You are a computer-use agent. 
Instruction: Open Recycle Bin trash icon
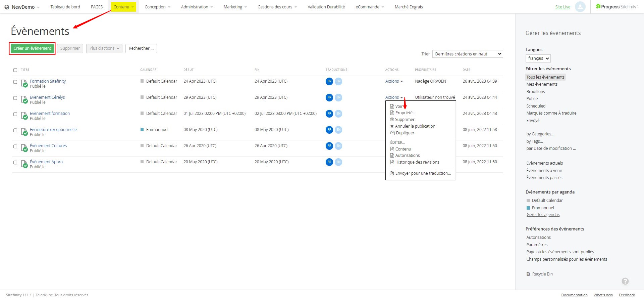pos(528,274)
